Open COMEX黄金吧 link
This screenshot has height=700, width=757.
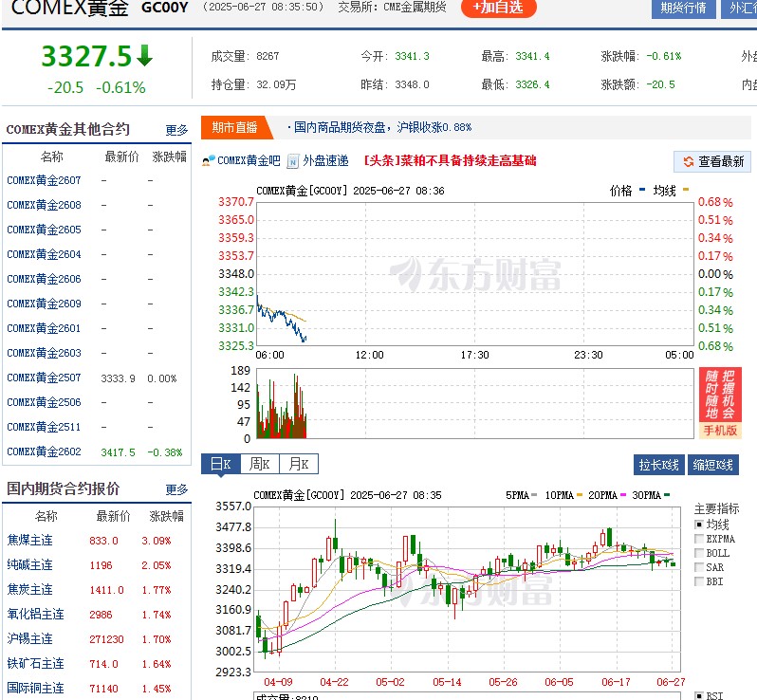249,160
